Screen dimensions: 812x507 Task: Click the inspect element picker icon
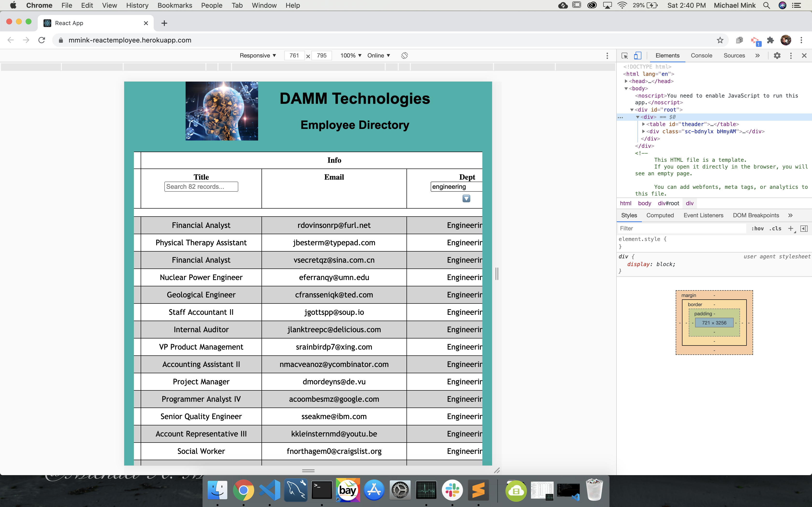point(624,56)
